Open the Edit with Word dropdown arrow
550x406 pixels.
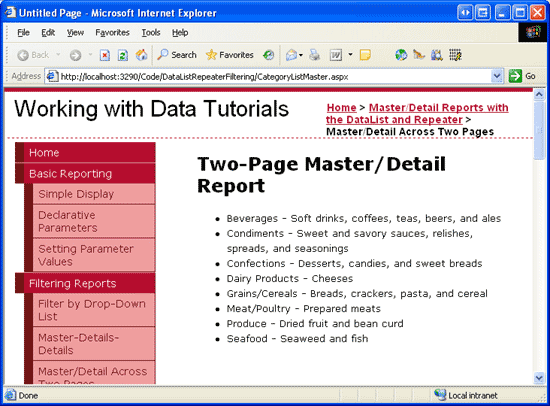click(350, 55)
